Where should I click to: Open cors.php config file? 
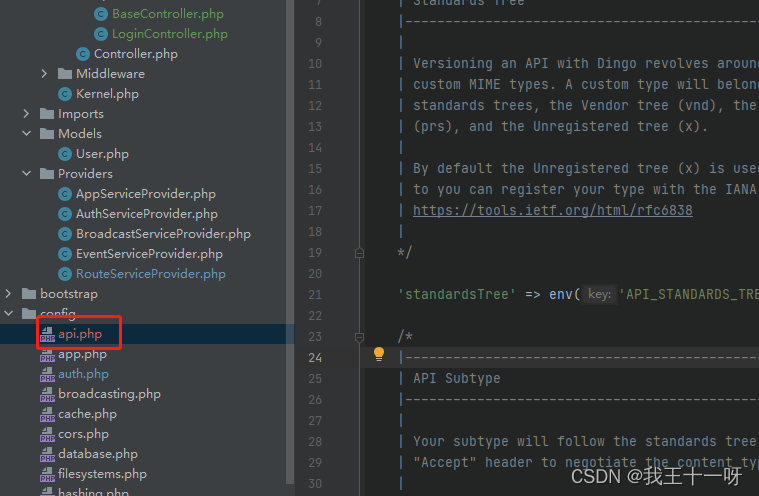83,434
